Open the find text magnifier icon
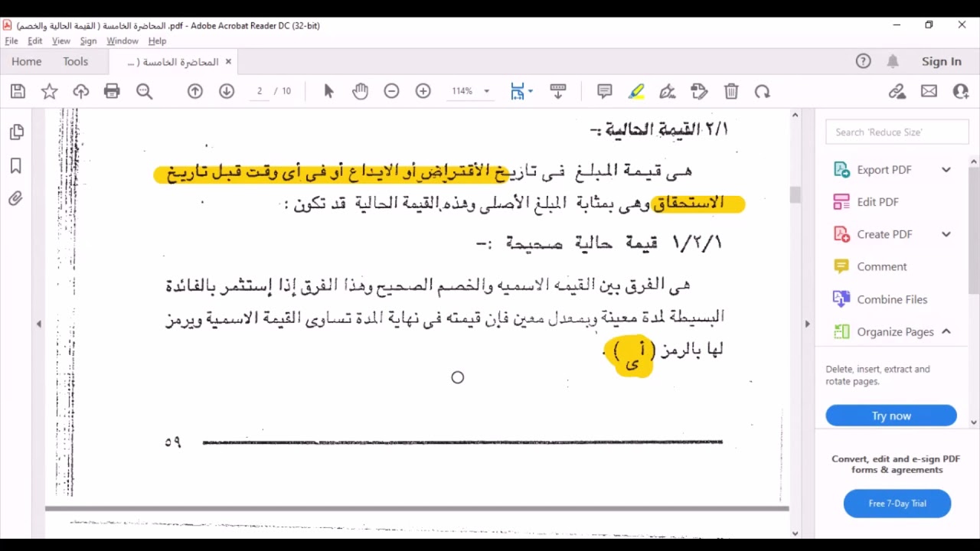 [144, 92]
